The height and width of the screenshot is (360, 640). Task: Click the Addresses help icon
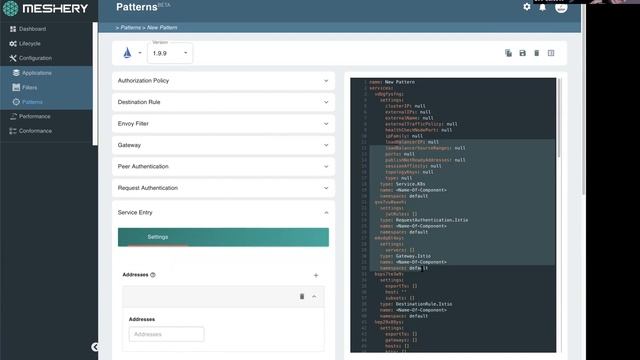click(153, 275)
